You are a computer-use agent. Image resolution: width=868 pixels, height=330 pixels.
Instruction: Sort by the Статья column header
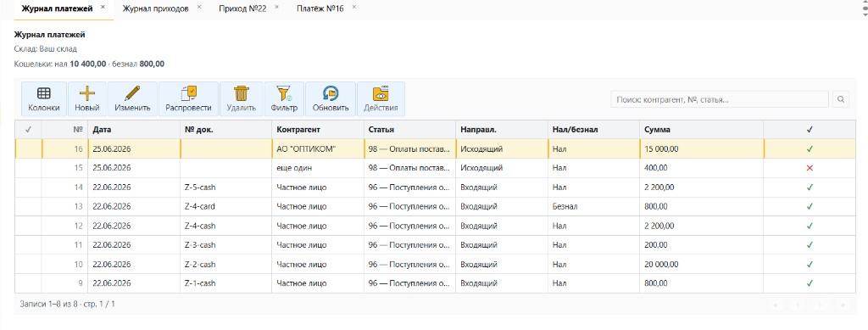click(409, 130)
